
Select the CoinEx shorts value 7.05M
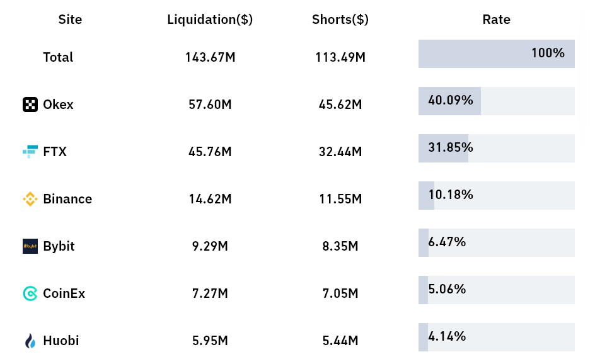(340, 293)
